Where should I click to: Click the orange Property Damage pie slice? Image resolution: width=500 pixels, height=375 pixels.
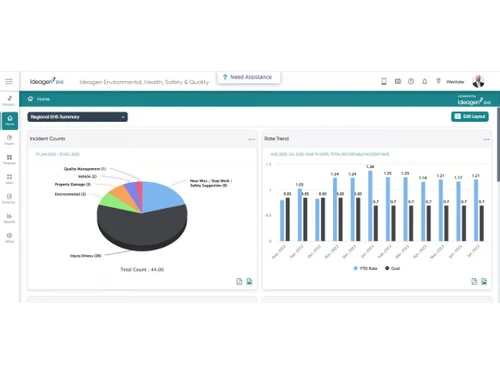click(123, 194)
